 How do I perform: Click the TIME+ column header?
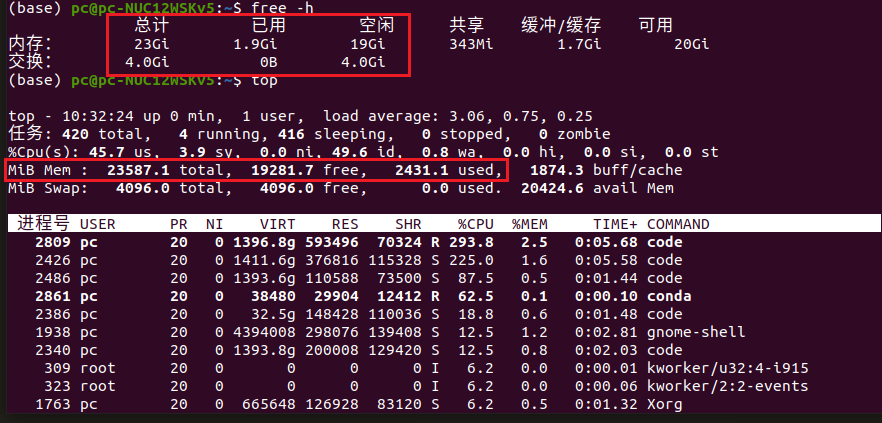coord(615,224)
